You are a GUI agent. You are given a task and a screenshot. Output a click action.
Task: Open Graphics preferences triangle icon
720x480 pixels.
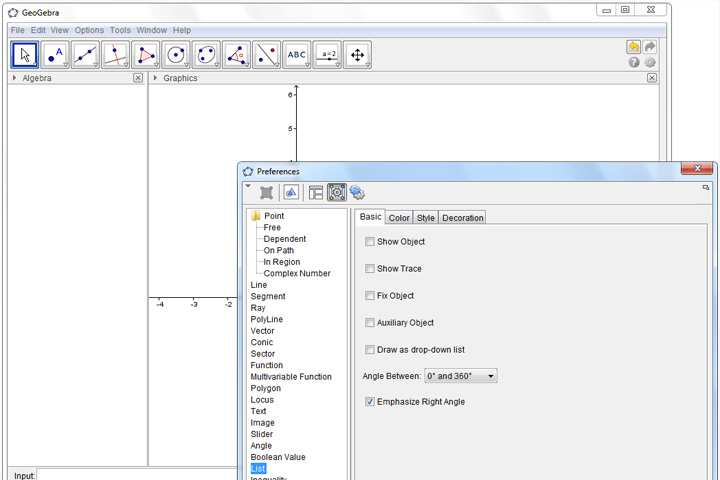click(291, 192)
